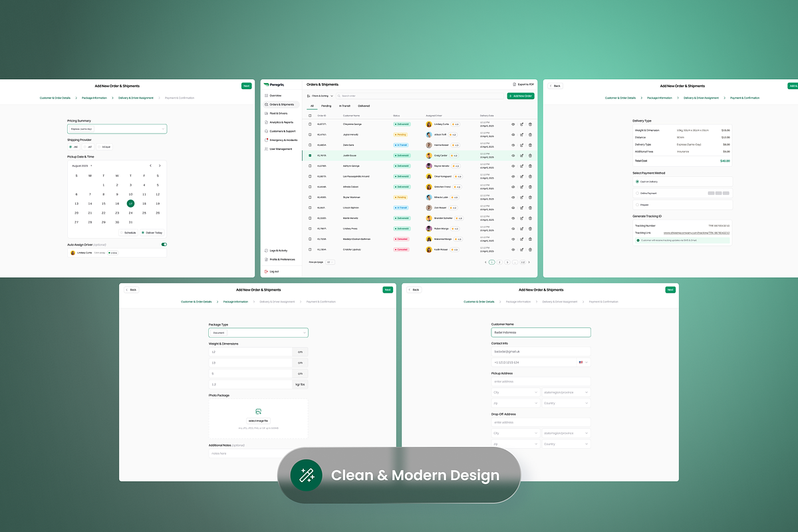Uncheck the selected Justin Gouse order checkbox
This screenshot has height=532, width=798.
(310, 156)
